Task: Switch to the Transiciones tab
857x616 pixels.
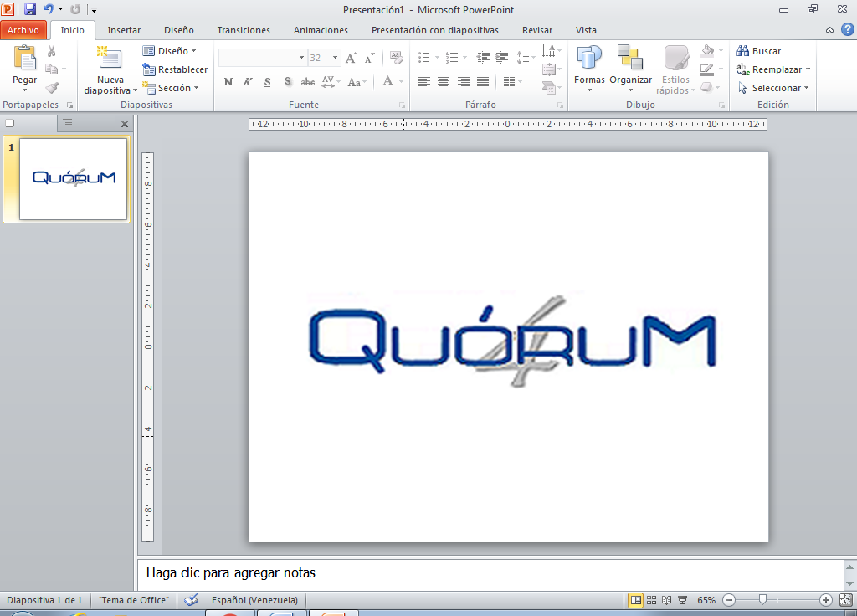Action: (244, 30)
